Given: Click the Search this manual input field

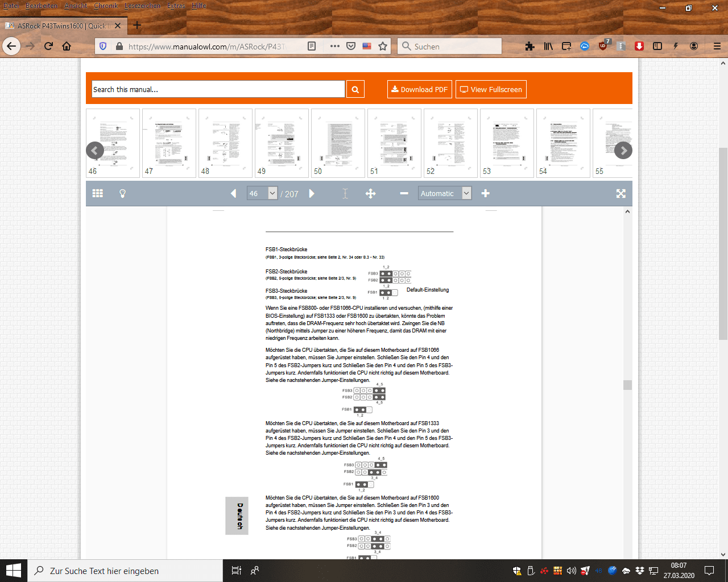Looking at the screenshot, I should pos(218,89).
